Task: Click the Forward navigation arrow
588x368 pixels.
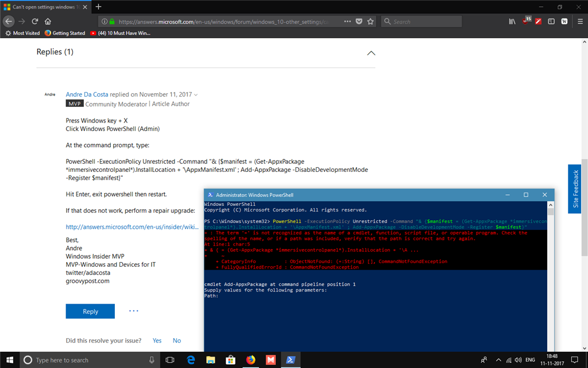Action: (x=22, y=21)
